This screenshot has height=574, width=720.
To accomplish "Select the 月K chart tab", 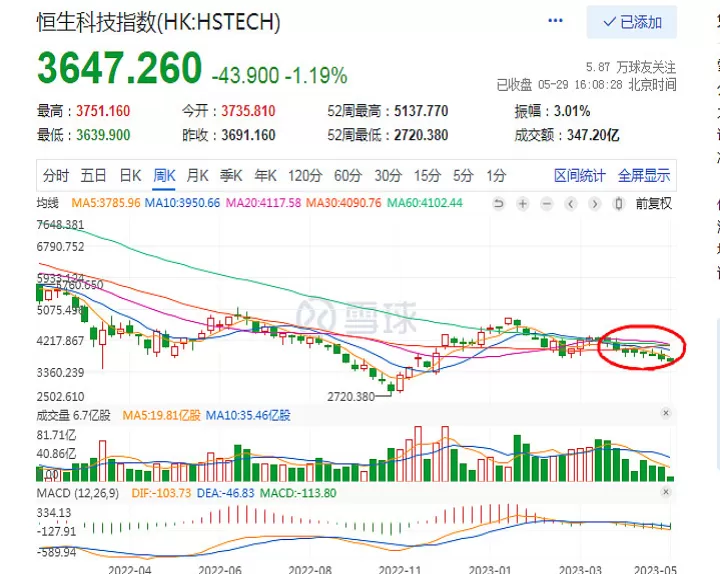I will [197, 176].
